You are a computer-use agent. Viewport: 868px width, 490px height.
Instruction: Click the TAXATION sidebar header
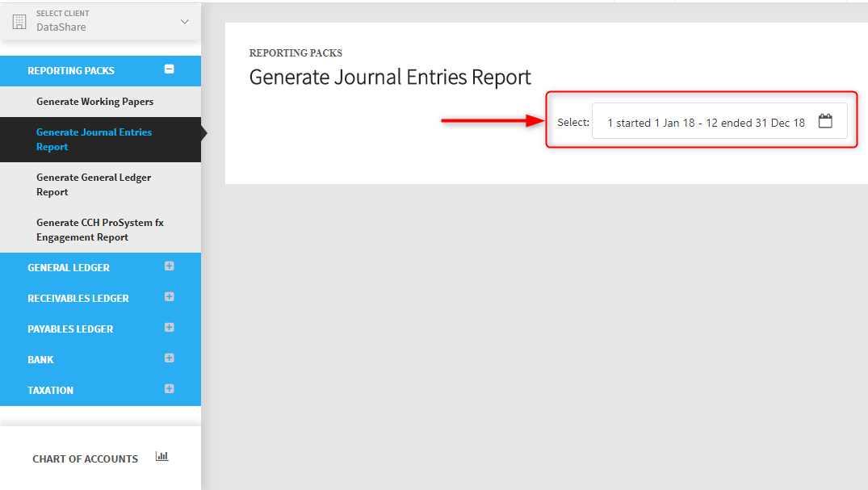tap(100, 391)
